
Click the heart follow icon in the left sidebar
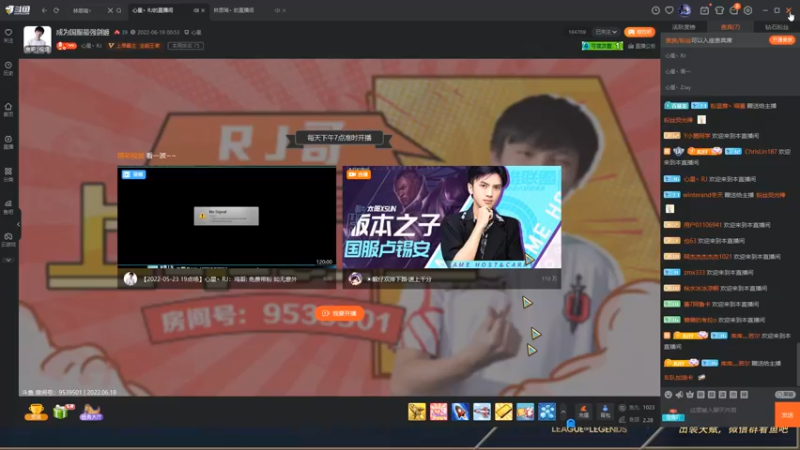click(x=8, y=35)
